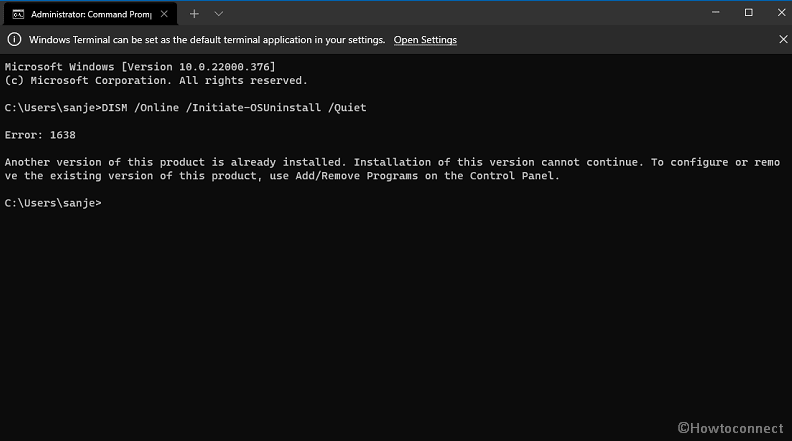
Task: Maximize the Windows Terminal window
Action: [749, 12]
